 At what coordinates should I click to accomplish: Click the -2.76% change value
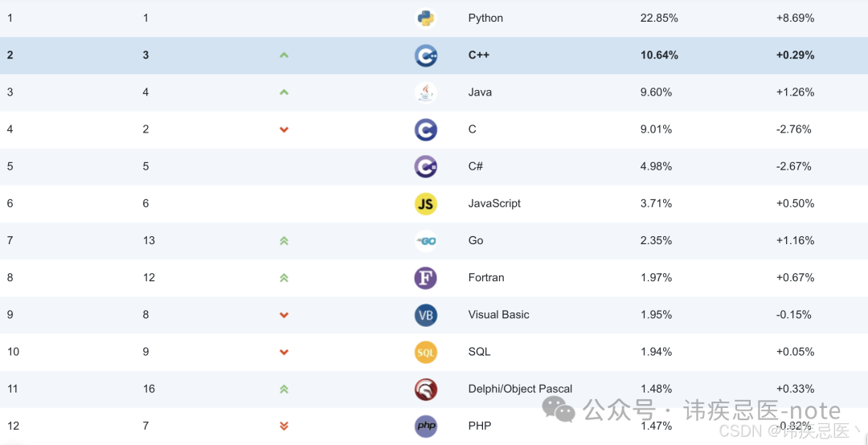[x=794, y=129]
